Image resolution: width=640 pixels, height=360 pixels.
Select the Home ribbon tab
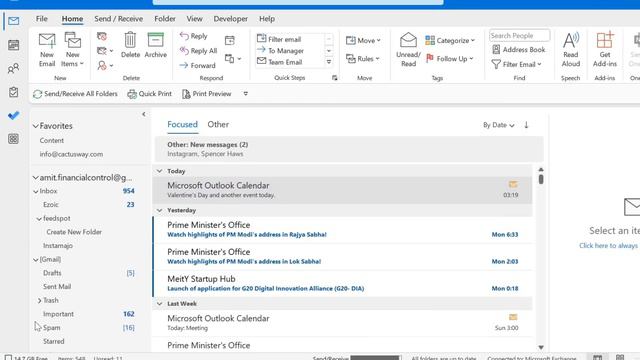(72, 19)
